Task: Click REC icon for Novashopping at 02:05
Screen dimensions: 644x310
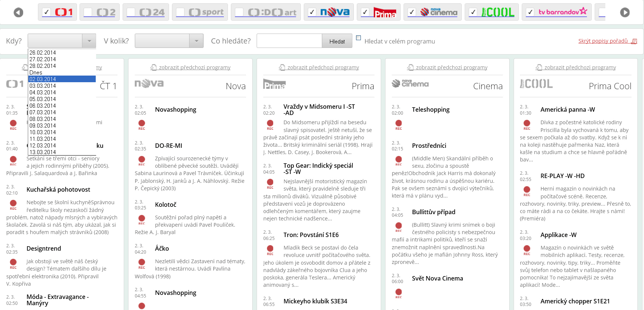Action: click(142, 125)
